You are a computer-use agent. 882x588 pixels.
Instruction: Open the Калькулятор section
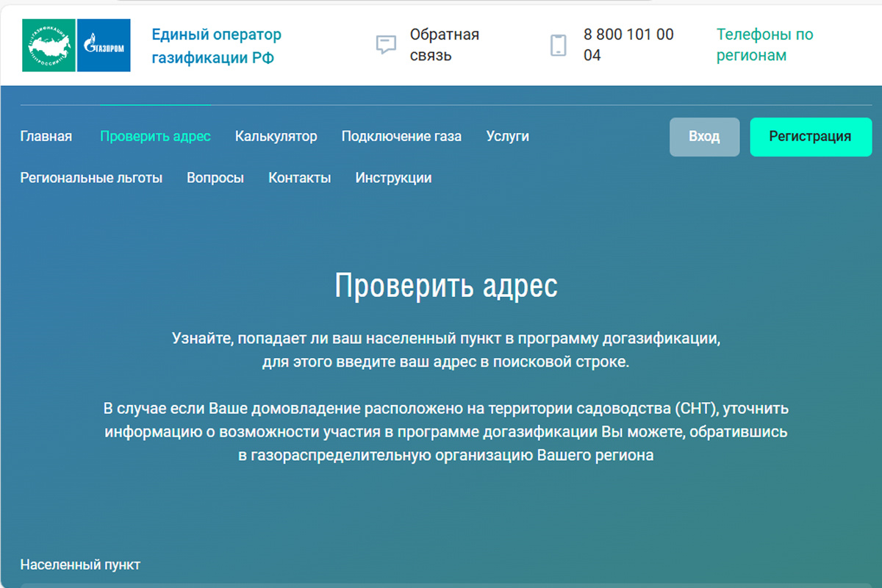[276, 136]
